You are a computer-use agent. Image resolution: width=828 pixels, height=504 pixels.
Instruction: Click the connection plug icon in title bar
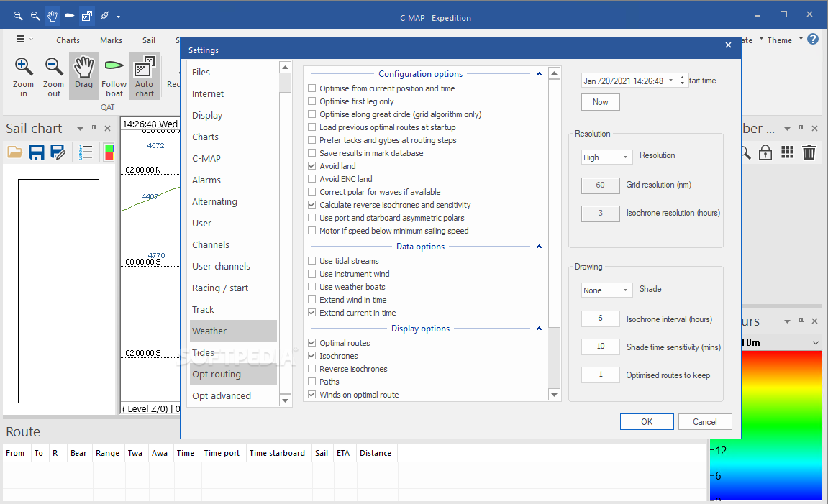coord(104,16)
